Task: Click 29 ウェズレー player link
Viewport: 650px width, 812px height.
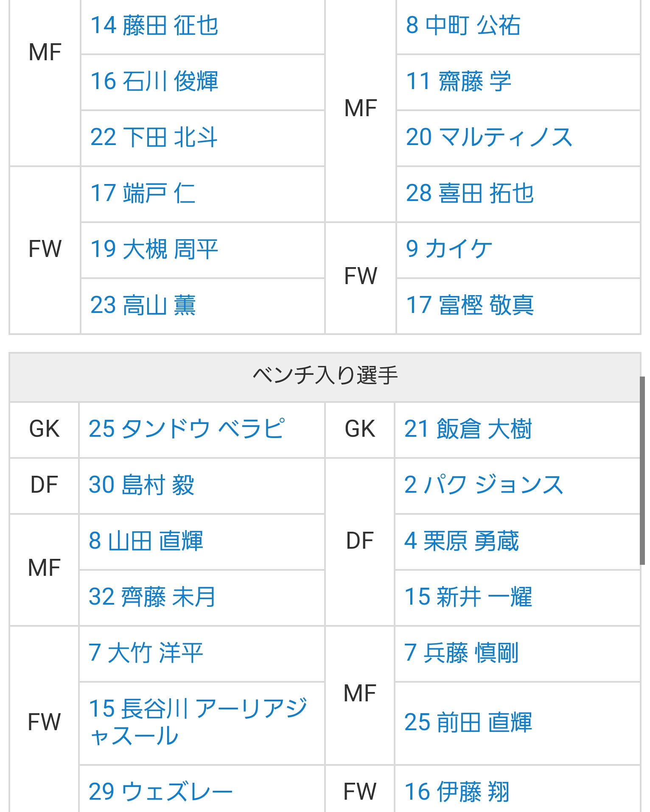Action: point(160,791)
